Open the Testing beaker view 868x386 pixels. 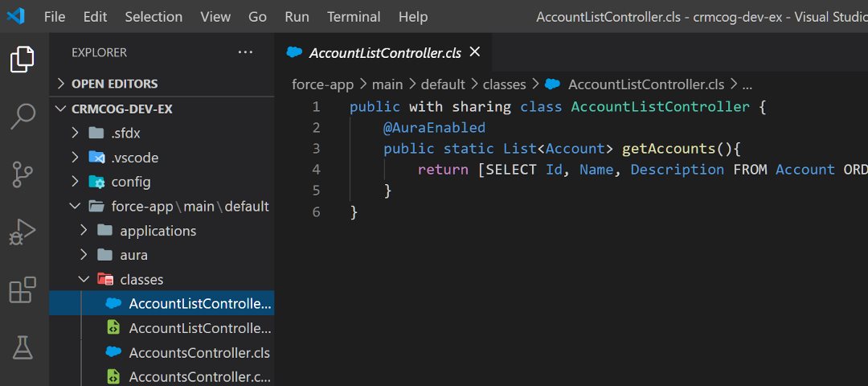(23, 347)
